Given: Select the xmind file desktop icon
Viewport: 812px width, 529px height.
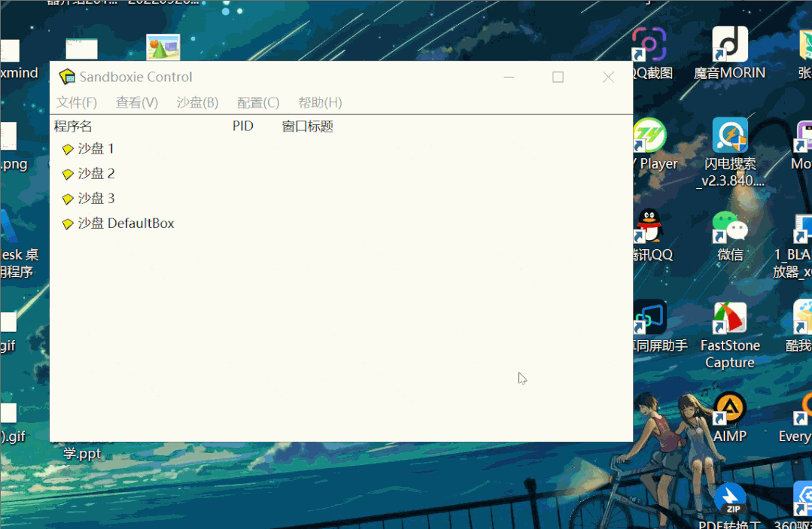Looking at the screenshot, I should click(x=19, y=60).
